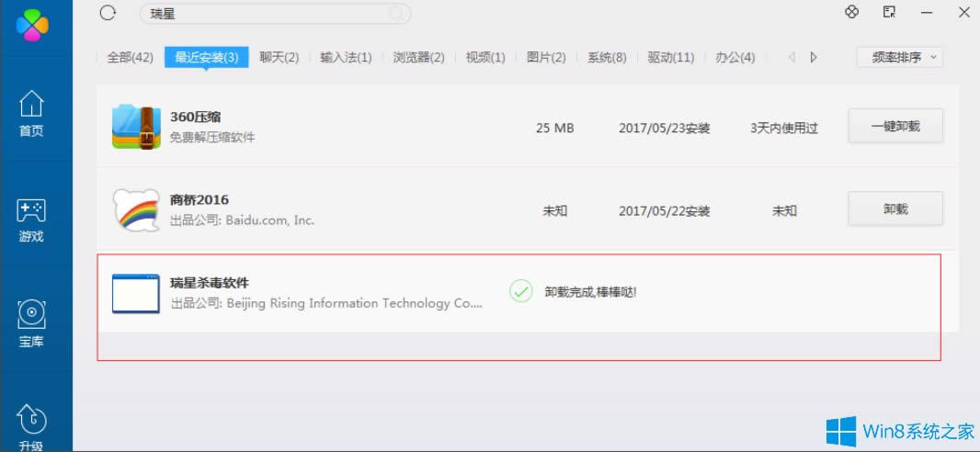Click the search magnifier icon
980x452 pixels.
click(397, 13)
